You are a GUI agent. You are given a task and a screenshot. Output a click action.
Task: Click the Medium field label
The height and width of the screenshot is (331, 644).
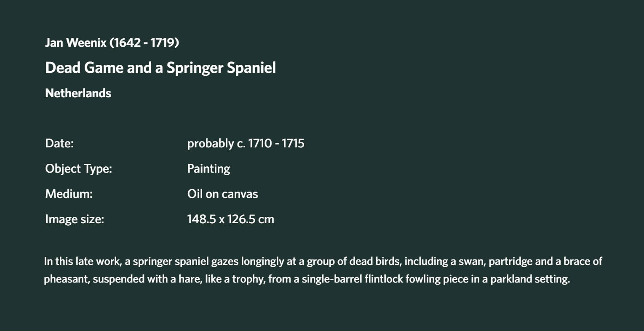[69, 194]
